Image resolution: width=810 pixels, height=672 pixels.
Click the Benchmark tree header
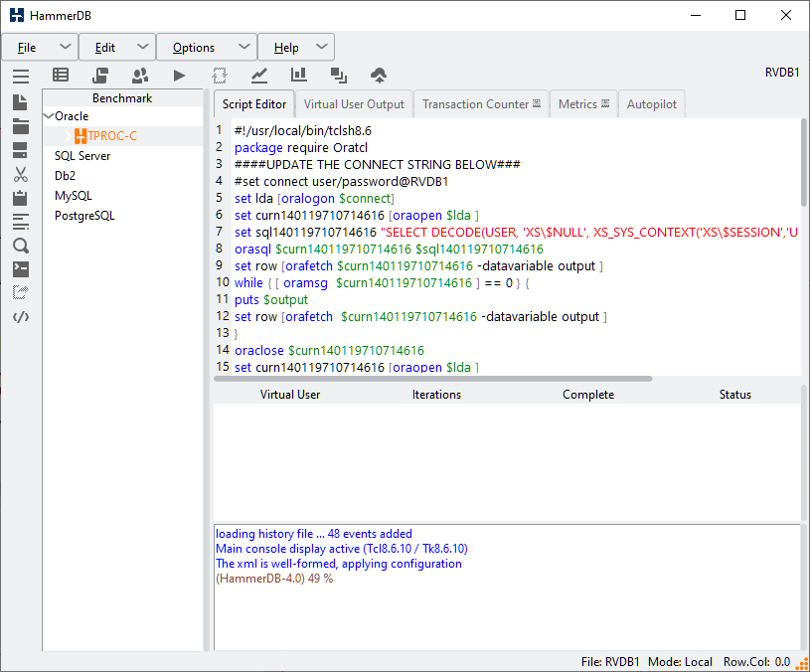click(x=122, y=98)
